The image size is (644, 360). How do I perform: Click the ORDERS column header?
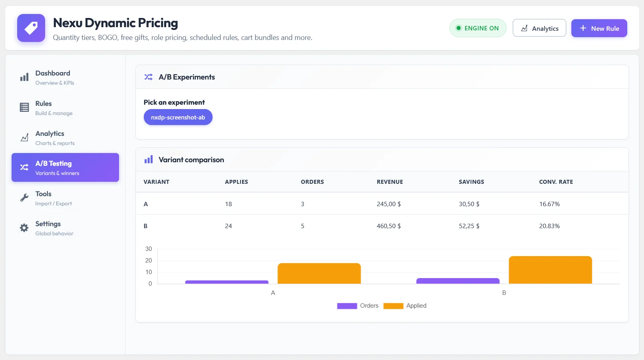pos(312,182)
